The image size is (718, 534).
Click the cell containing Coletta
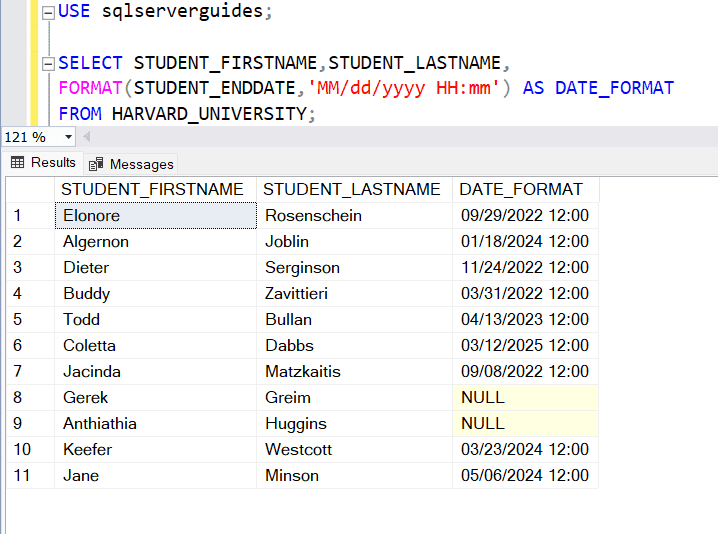155,345
